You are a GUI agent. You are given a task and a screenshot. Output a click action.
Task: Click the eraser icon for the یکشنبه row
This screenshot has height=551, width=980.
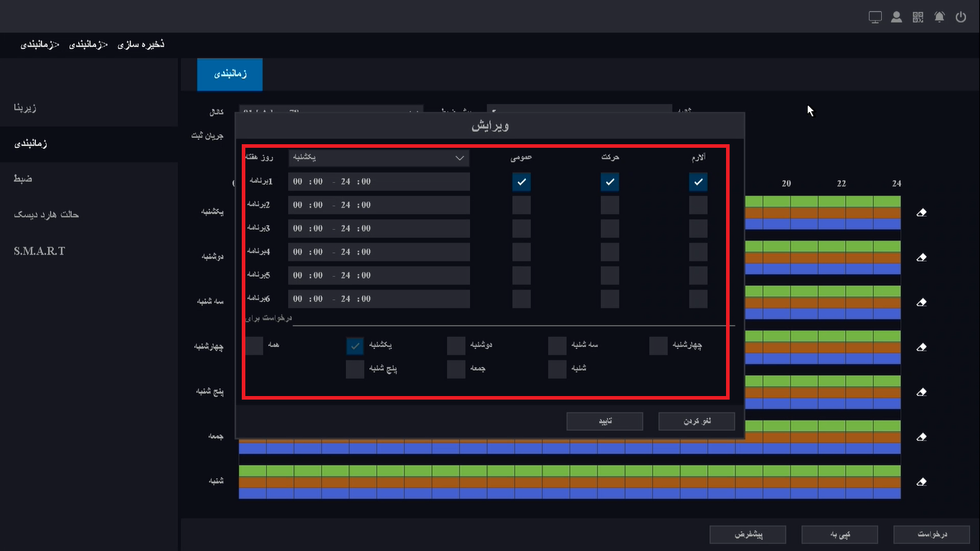922,212
